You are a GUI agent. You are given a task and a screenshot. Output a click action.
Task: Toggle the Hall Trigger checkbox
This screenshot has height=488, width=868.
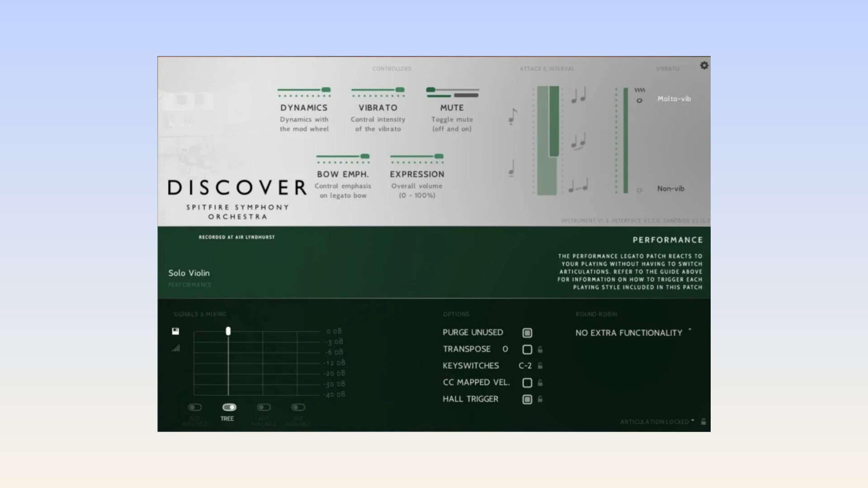pos(527,399)
